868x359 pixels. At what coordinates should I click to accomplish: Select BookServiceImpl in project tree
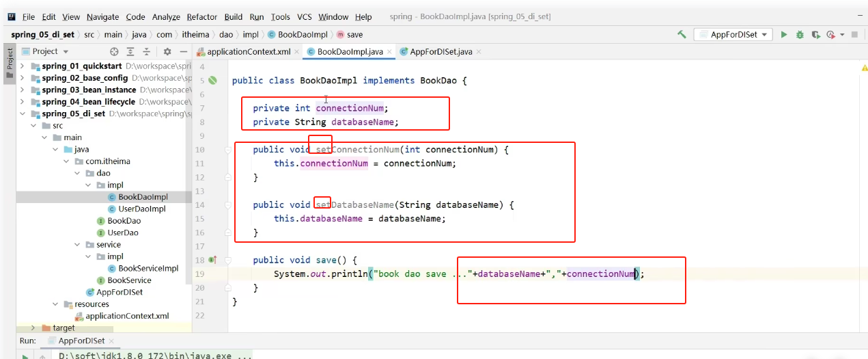[148, 269]
